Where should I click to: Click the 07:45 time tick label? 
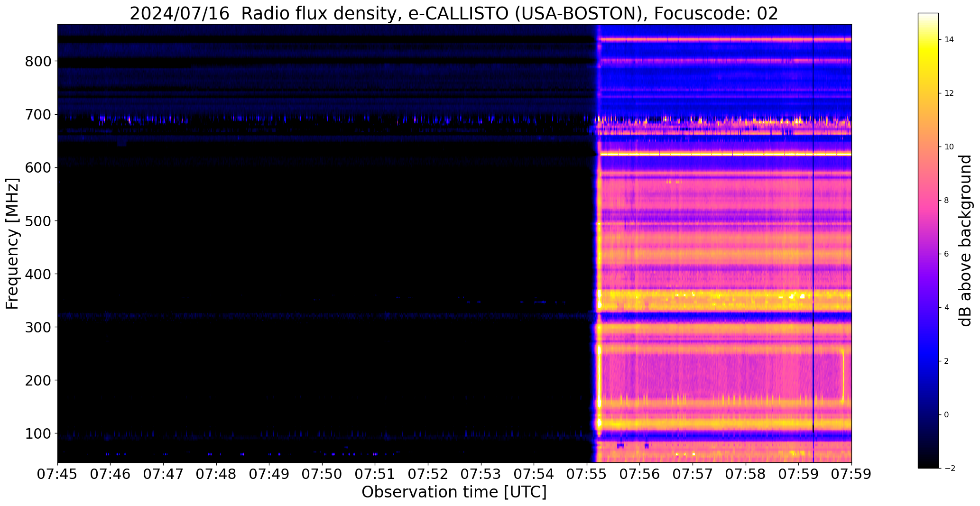[57, 475]
